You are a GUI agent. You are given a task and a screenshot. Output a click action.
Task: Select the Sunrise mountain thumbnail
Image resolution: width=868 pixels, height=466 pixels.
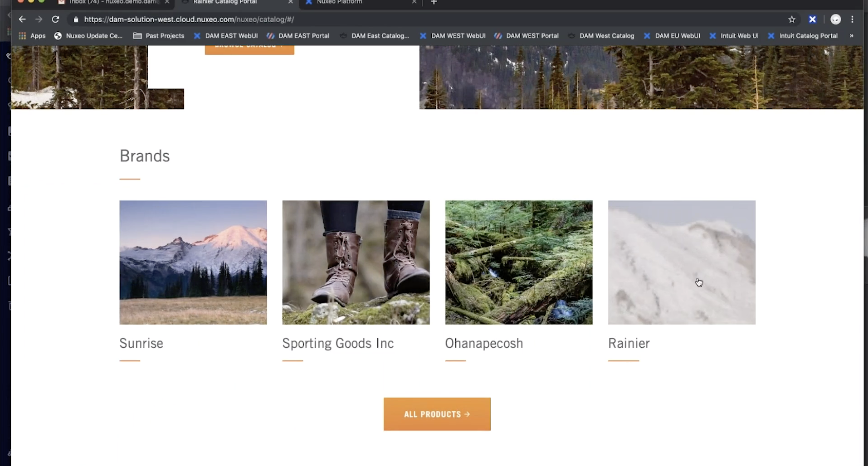[193, 262]
